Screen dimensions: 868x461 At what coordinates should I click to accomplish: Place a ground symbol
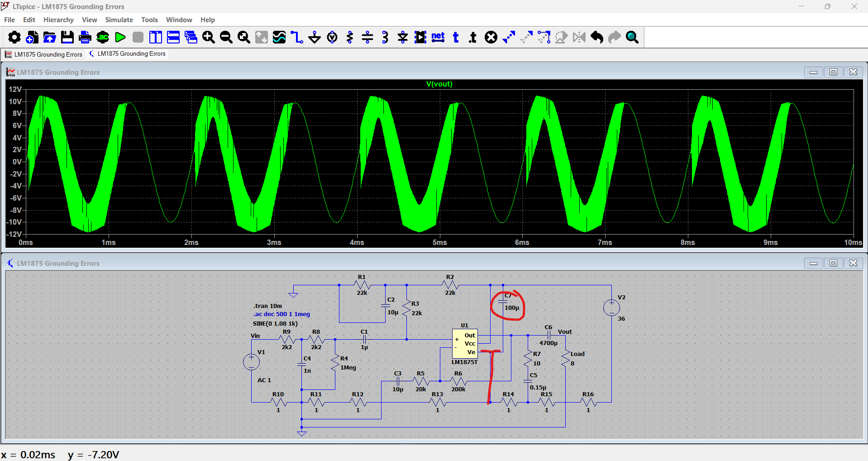315,37
